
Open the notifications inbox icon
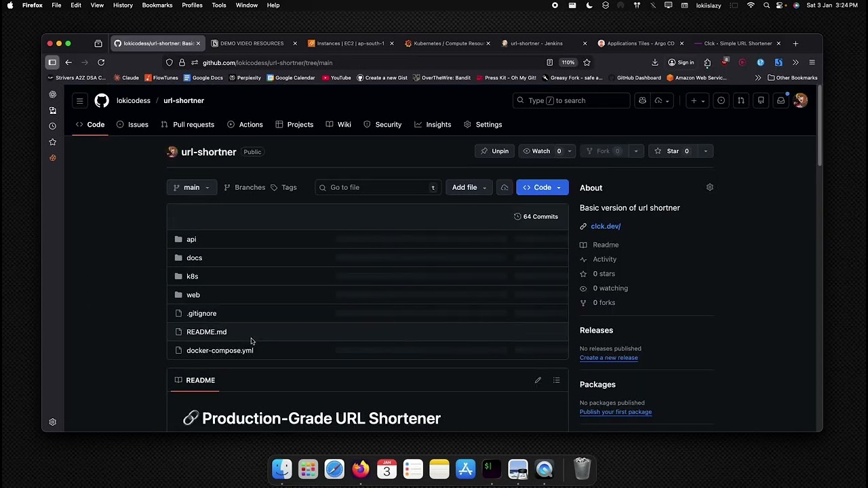[781, 101]
